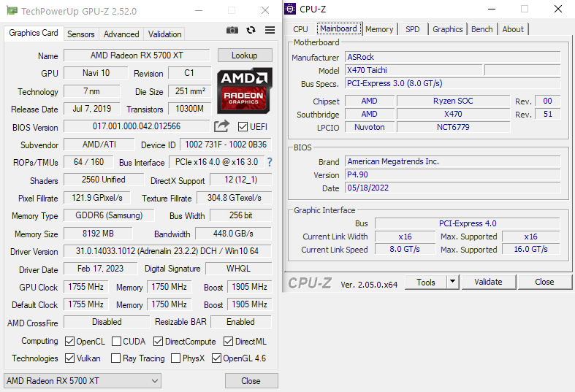Screen dimensions: 575x392
Task: Click the Driver Date Feb 17, 2023 field
Action: (101, 269)
